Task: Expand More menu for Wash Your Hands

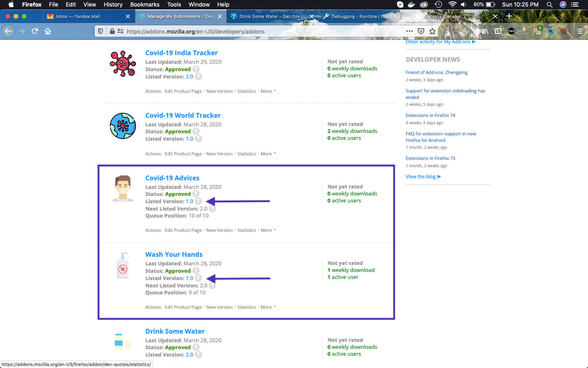Action: 268,307
